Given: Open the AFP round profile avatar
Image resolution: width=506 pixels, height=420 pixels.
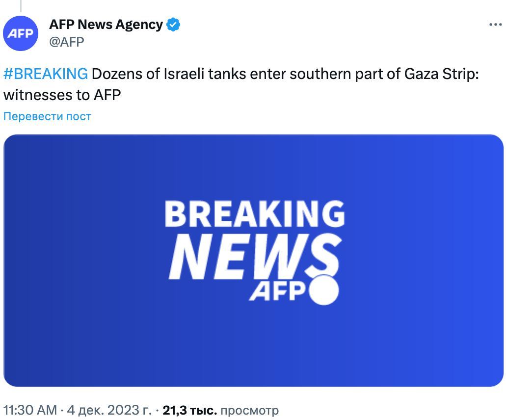Looking at the screenshot, I should (x=21, y=33).
